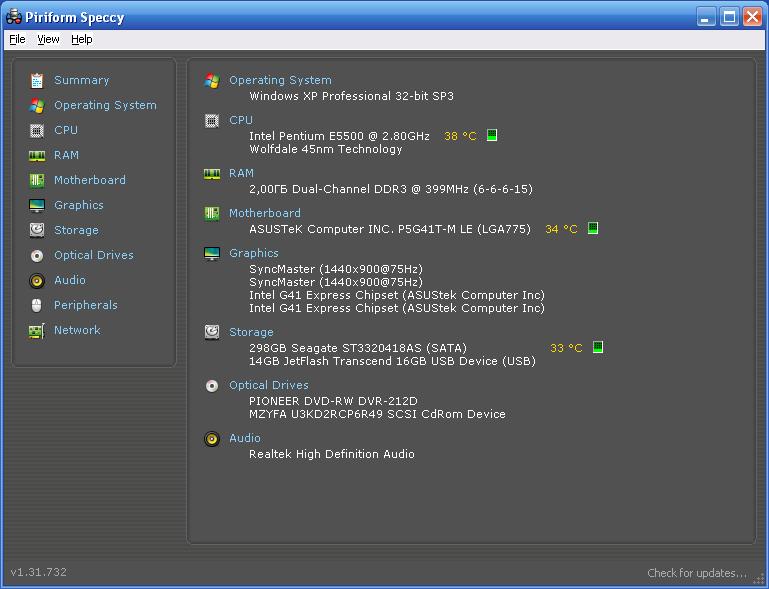
Task: Click the Motherboard icon in sidebar
Action: (37, 180)
